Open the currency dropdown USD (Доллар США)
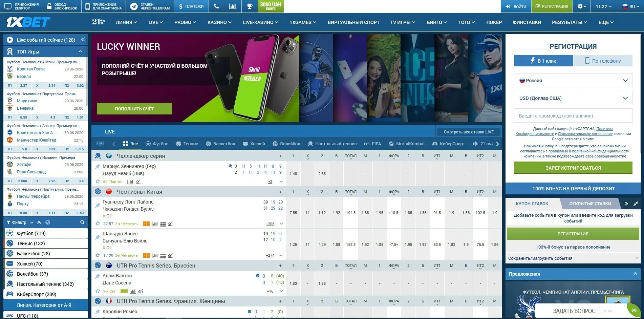Viewport: 644px width, 319px height. pyautogui.click(x=573, y=98)
